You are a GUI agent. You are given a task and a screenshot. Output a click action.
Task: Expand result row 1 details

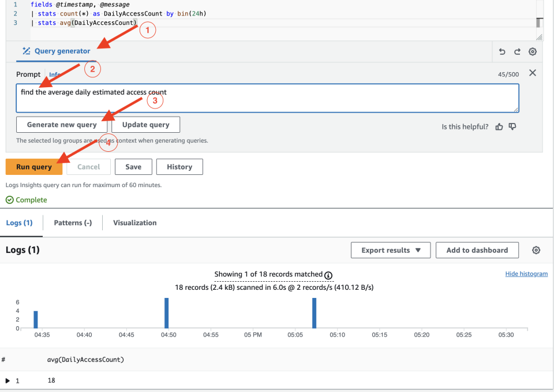[6, 380]
